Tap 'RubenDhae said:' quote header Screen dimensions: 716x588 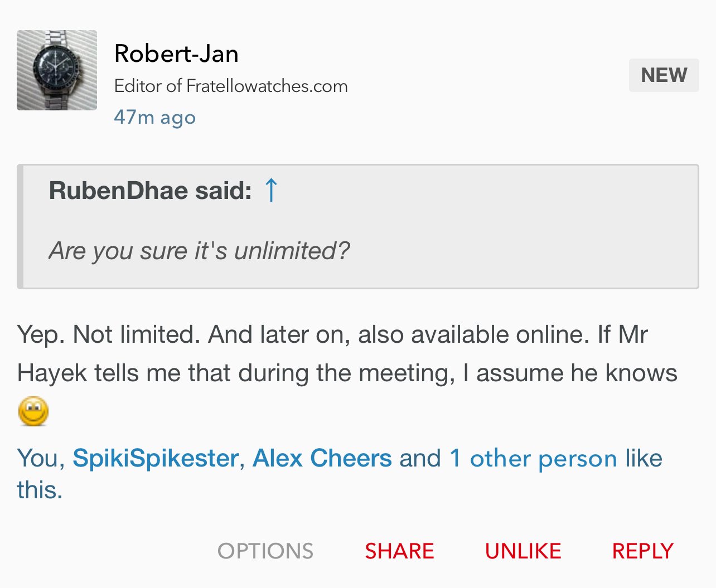(150, 191)
